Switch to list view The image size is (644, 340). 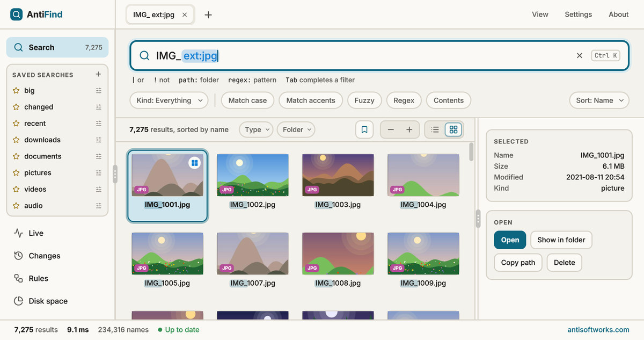(435, 129)
